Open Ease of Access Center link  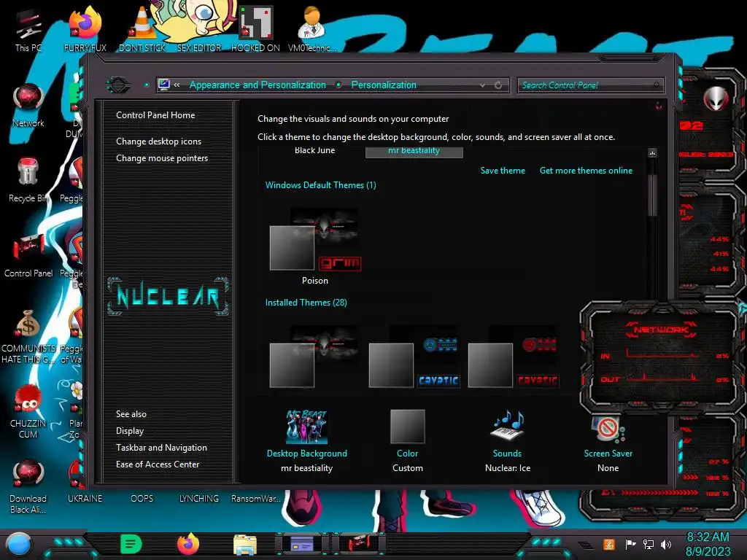(x=158, y=464)
